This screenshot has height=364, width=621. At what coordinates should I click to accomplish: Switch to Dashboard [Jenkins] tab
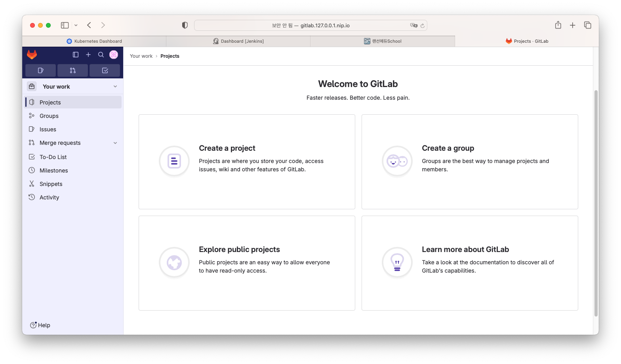[238, 41]
